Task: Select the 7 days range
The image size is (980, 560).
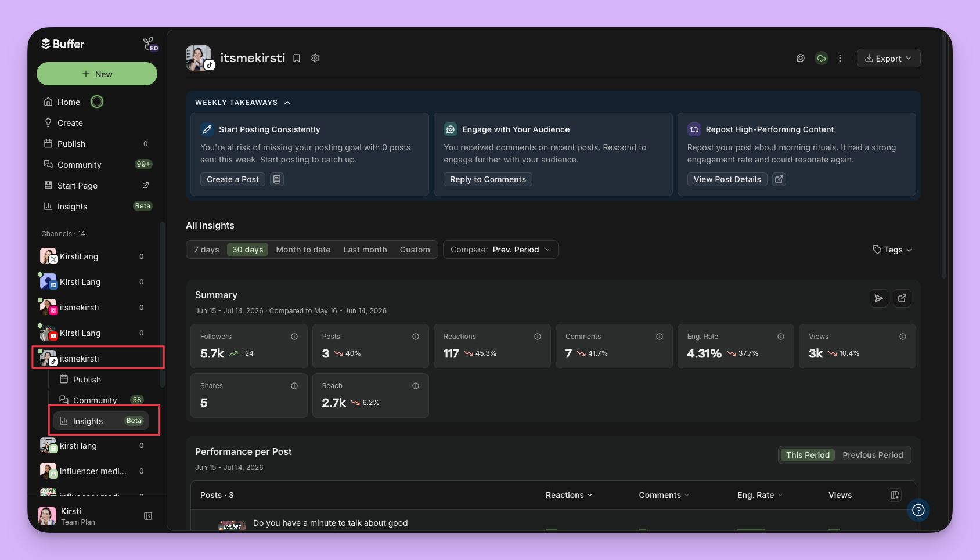Action: [x=207, y=250]
